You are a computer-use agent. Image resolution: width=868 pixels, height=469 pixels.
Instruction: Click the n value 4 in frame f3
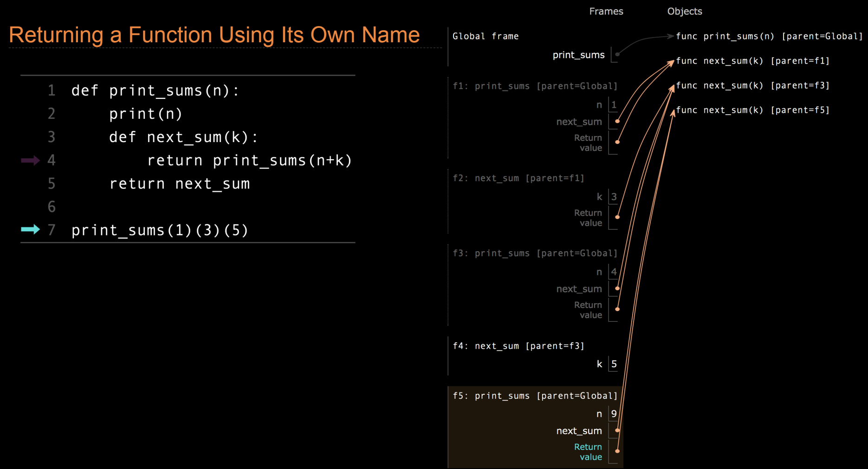(614, 272)
